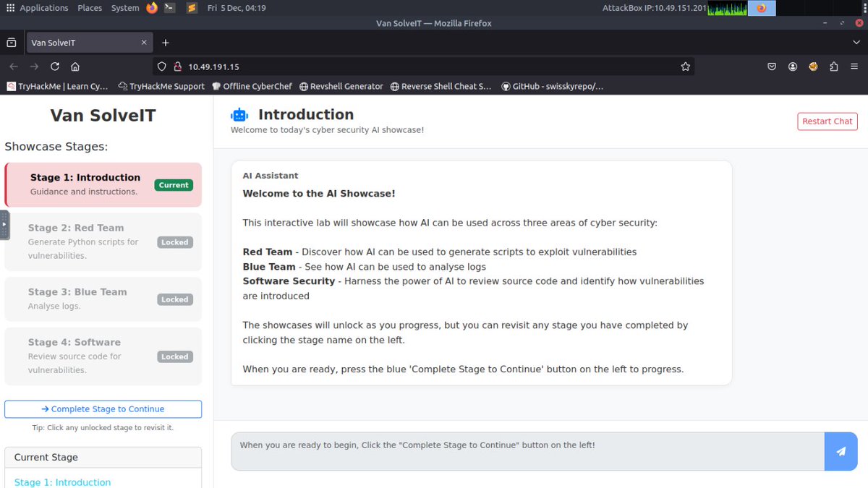
Task: Open the Firefox recent tabs view button
Action: 12,43
